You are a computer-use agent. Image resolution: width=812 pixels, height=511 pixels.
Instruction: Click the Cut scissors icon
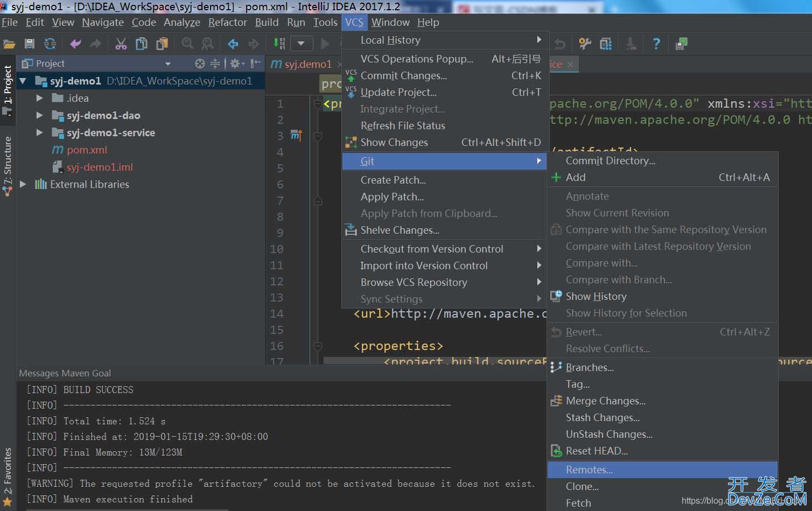[121, 44]
